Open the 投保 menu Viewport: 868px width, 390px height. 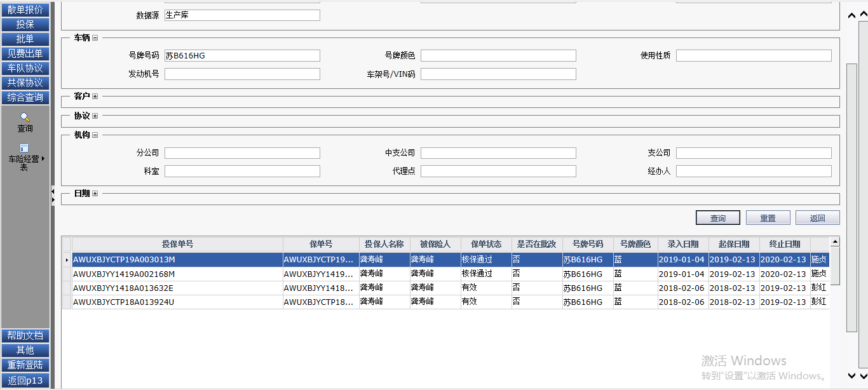(25, 24)
